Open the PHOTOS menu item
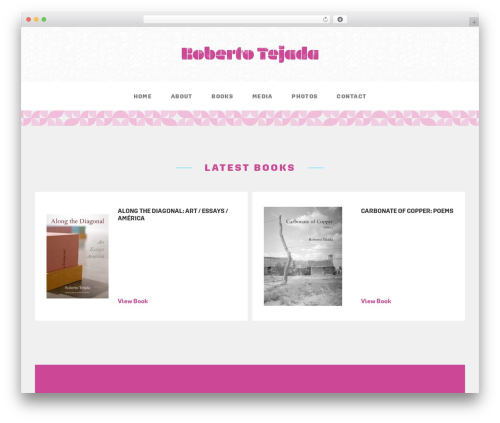Screen dimensions: 500x423 coord(304,96)
